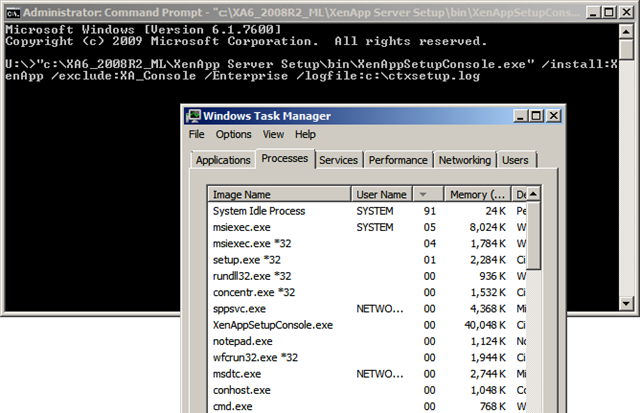This screenshot has width=640, height=413.
Task: Sort processes by Memory column header
Action: (478, 194)
